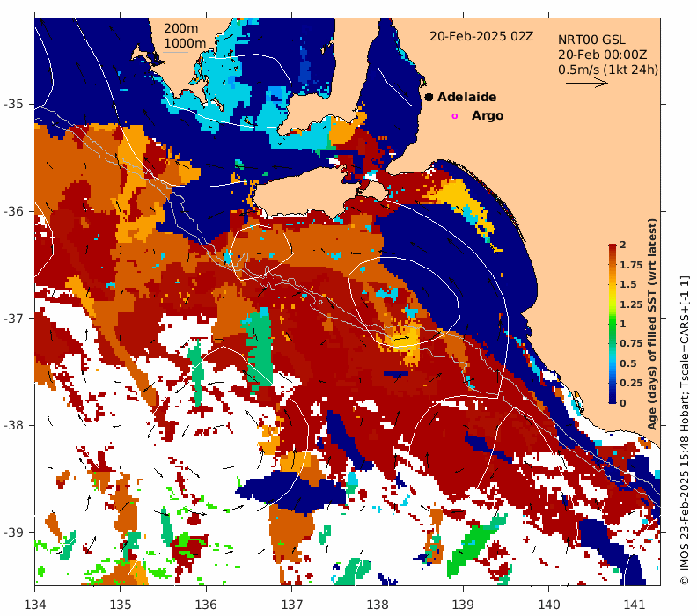697x616 pixels.
Task: Click the 20-Feb-2025 02Z date label
Action: coord(481,36)
